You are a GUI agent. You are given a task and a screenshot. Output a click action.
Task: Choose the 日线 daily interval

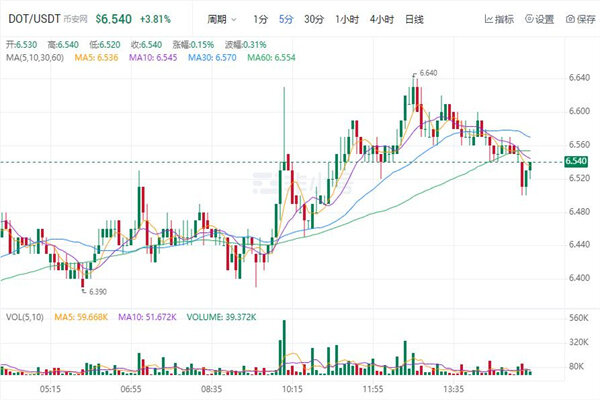pos(414,19)
